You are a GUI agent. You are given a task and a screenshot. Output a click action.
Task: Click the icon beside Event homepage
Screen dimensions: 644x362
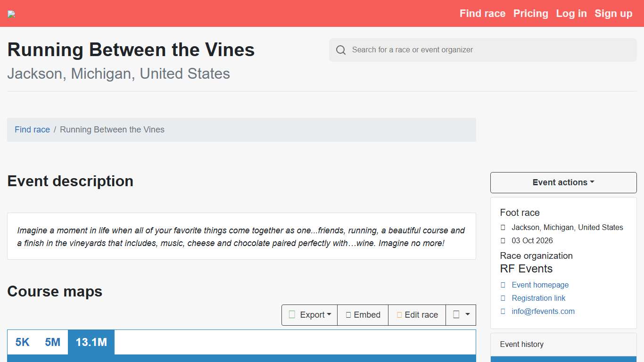[x=503, y=285]
